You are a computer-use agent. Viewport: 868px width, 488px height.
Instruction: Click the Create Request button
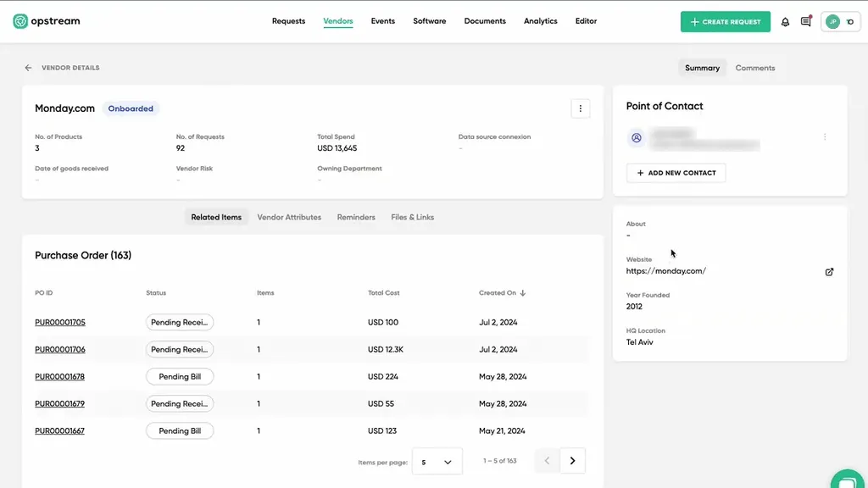pos(726,21)
